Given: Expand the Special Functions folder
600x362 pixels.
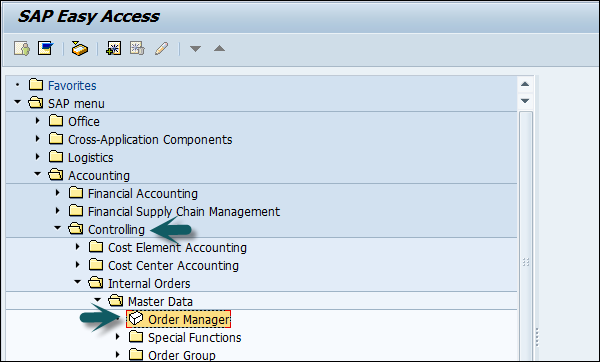Looking at the screenshot, I should pos(117,337).
